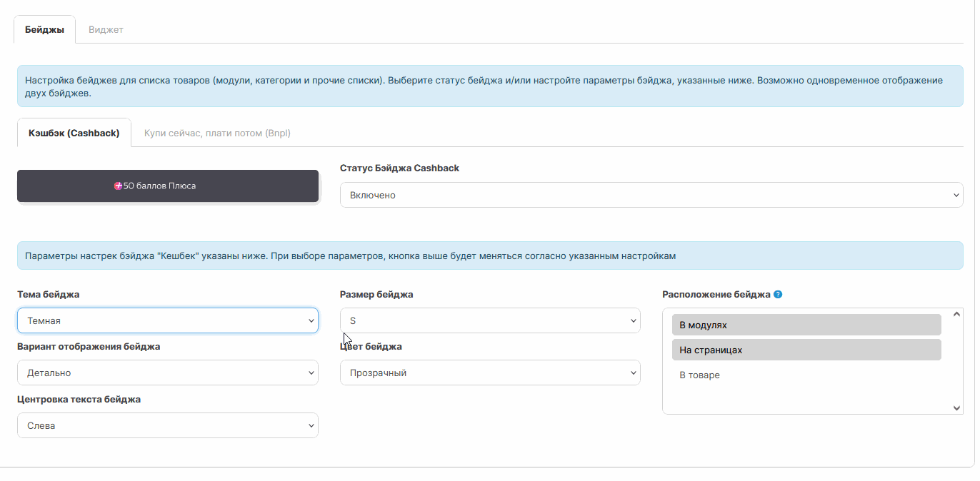Click the empty area of the placement listbox
The height and width of the screenshot is (481, 980).
(806, 398)
